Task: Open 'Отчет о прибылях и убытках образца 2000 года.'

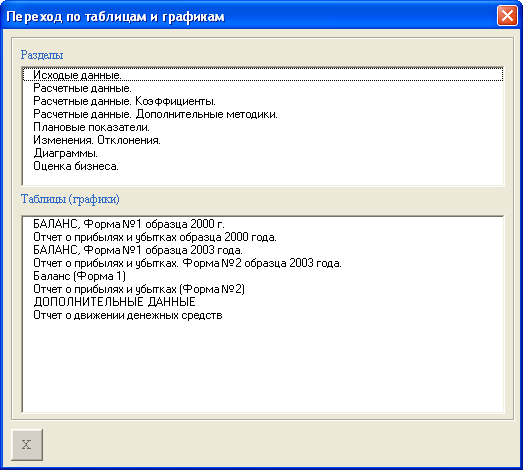Action: click(263, 237)
